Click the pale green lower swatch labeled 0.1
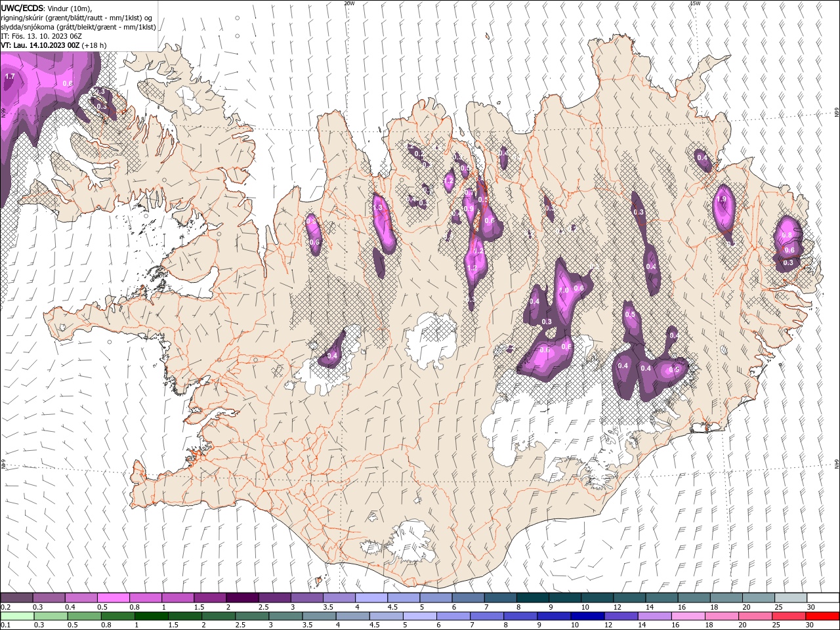 coord(18,616)
